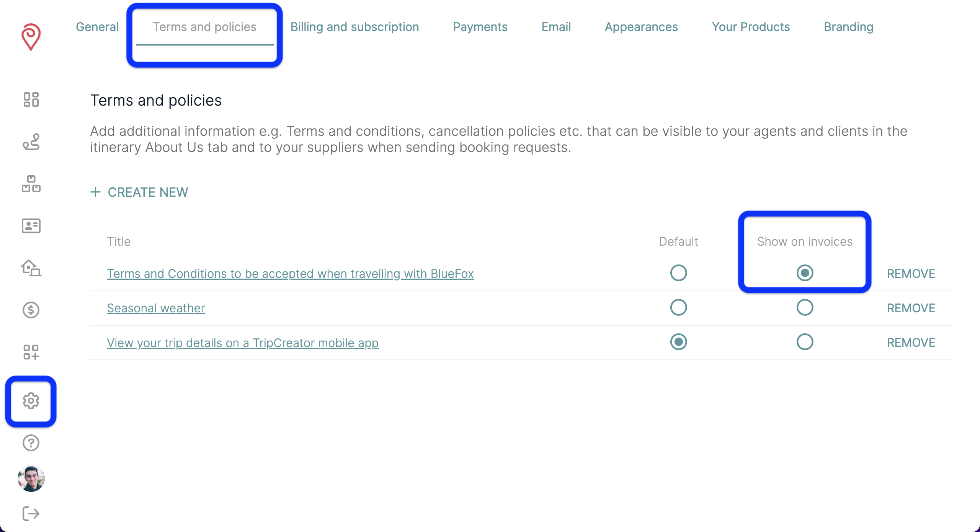This screenshot has height=532, width=980.
Task: Open the Seasonal weather policy link
Action: (156, 308)
